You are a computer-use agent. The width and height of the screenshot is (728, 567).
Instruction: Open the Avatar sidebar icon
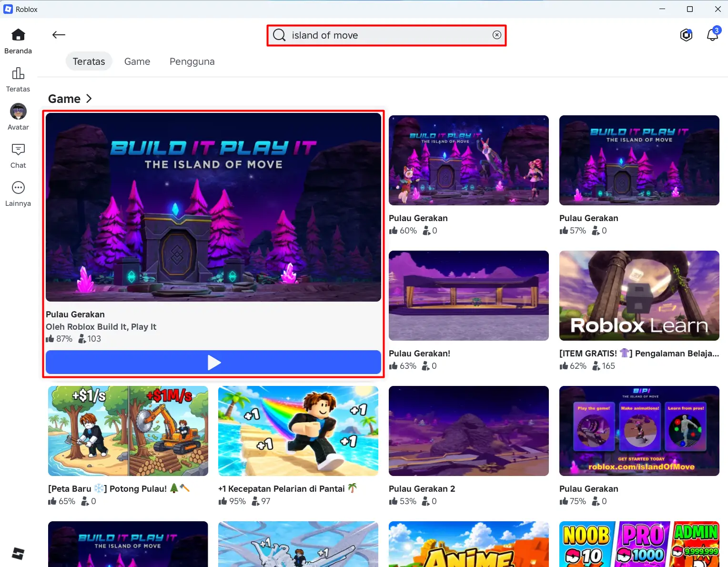pyautogui.click(x=18, y=111)
